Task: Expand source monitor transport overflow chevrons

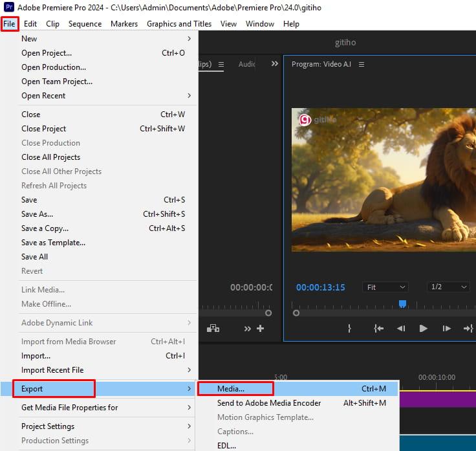Action: click(x=248, y=329)
